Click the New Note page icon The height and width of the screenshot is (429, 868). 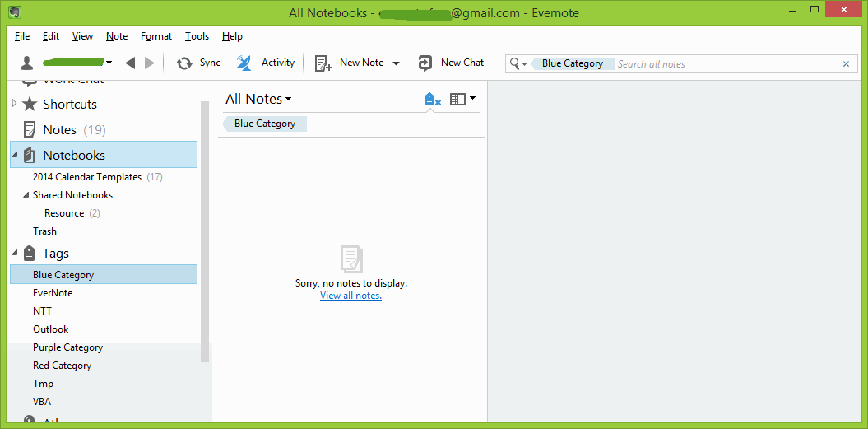(323, 63)
